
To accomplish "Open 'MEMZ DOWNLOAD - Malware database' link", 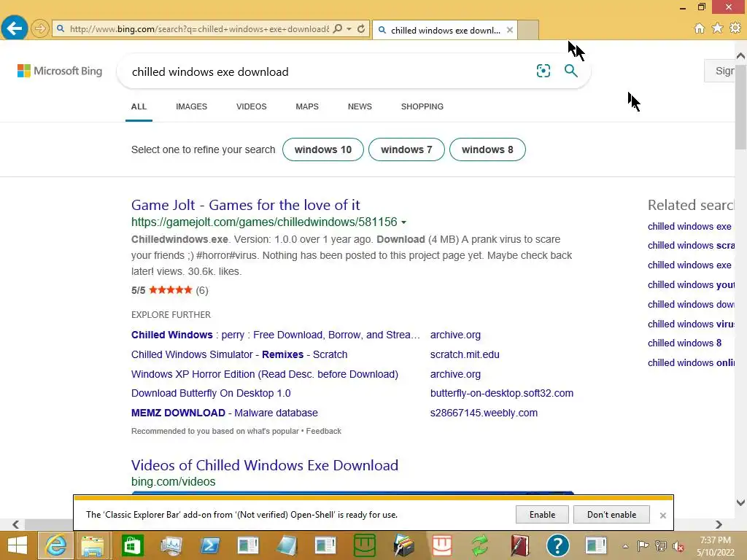I will pos(225,413).
